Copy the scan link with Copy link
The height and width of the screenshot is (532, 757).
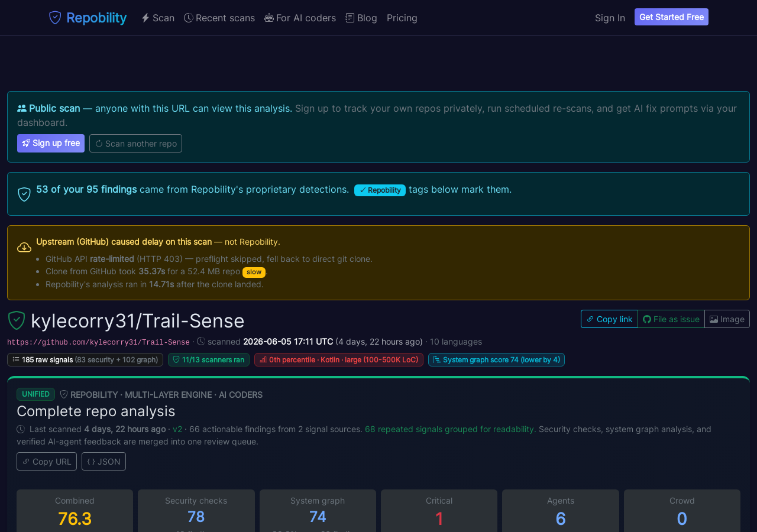coord(609,319)
